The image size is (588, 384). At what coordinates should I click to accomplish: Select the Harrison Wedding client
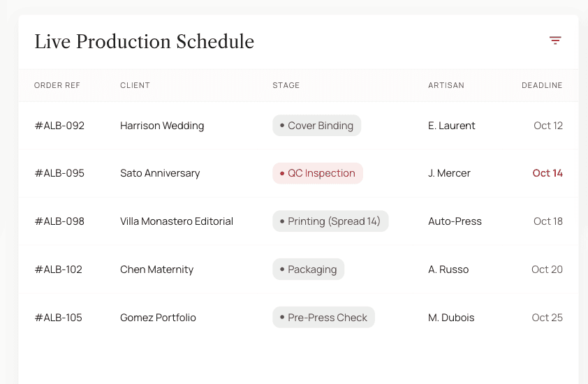click(162, 125)
